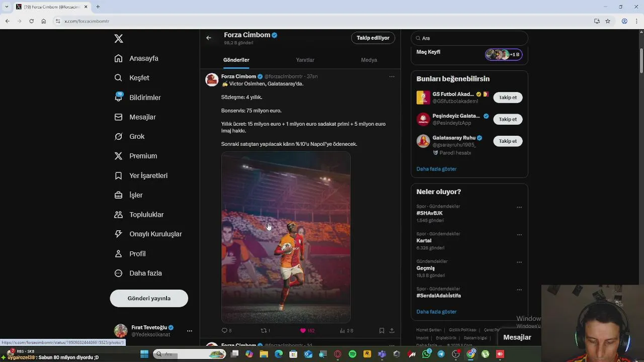Show more trends link
This screenshot has width=644, height=362.
[x=436, y=312]
